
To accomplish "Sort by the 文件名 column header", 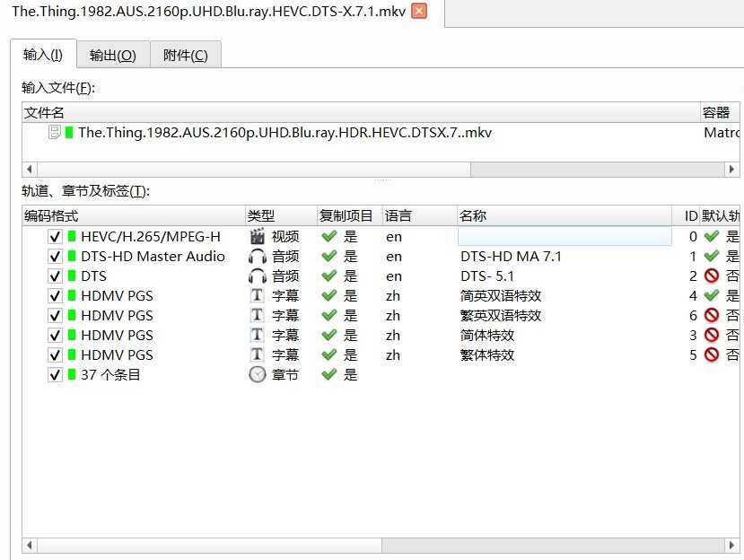I will coord(361,112).
